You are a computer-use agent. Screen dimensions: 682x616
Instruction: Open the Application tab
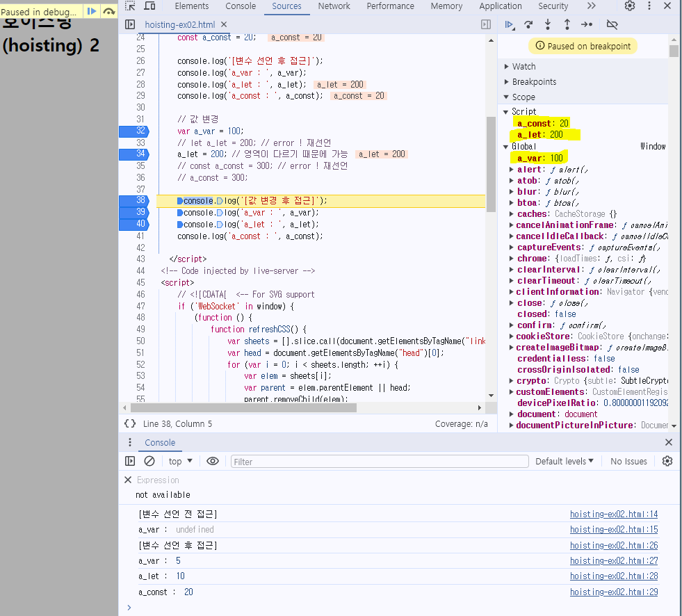tap(500, 6)
